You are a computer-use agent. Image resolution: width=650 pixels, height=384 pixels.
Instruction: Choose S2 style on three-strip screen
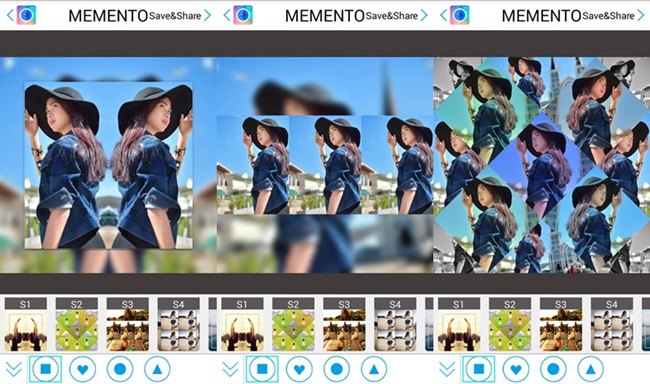click(293, 324)
